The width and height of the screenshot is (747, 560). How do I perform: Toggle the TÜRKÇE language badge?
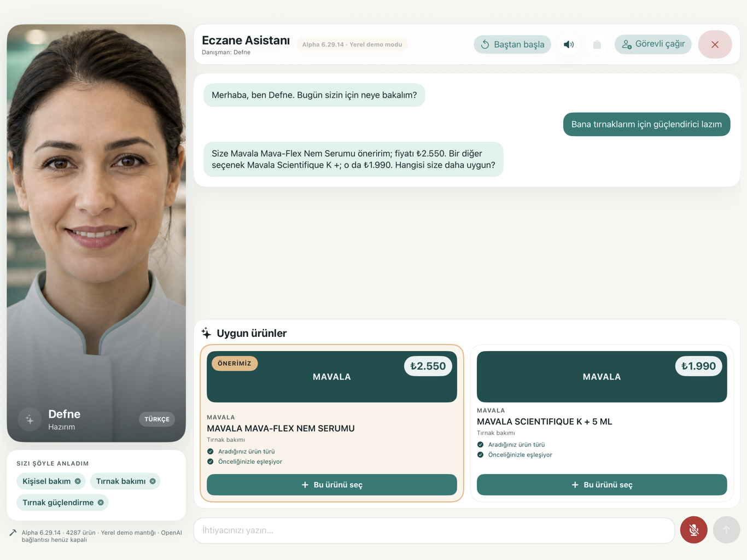(157, 419)
